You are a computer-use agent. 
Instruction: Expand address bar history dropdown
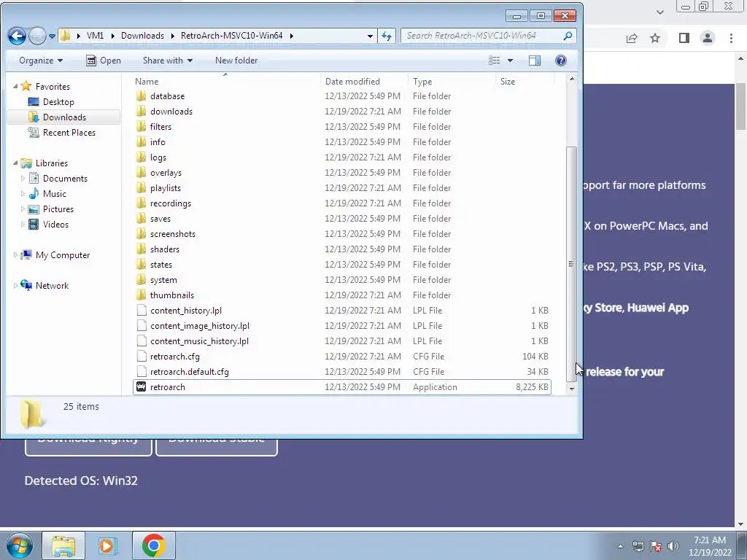point(370,36)
